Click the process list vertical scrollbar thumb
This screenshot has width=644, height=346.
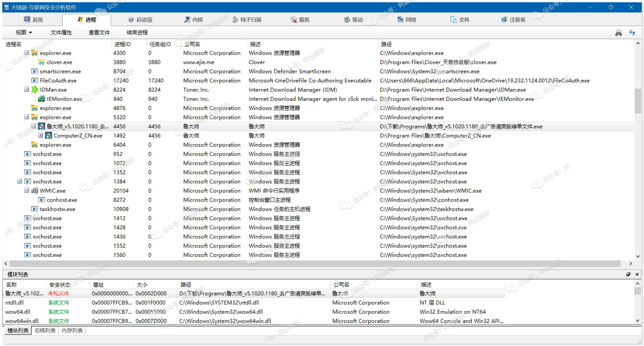pyautogui.click(x=638, y=100)
